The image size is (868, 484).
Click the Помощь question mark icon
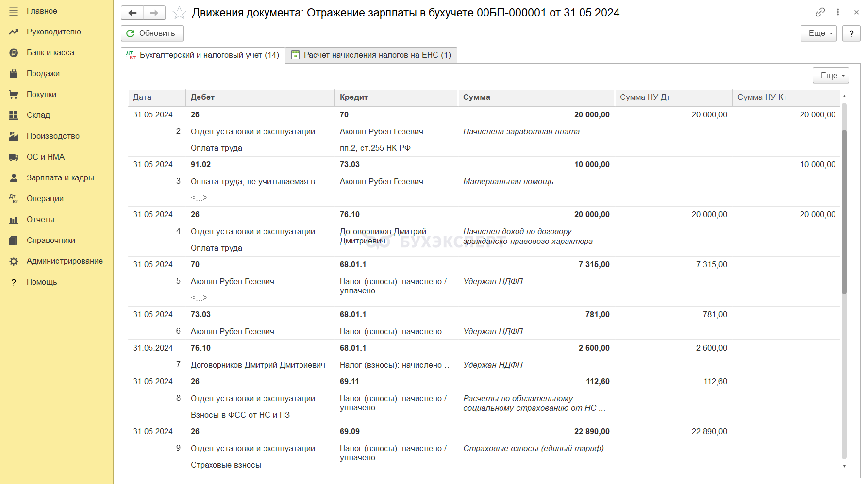(x=14, y=282)
